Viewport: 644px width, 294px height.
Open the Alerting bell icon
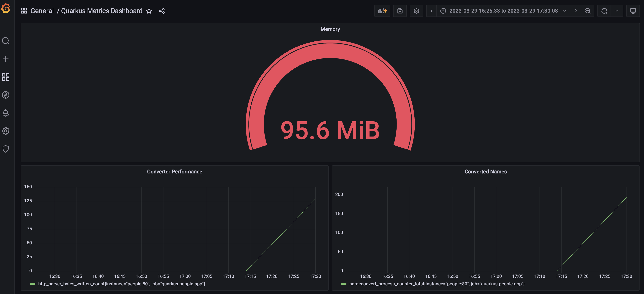5,113
